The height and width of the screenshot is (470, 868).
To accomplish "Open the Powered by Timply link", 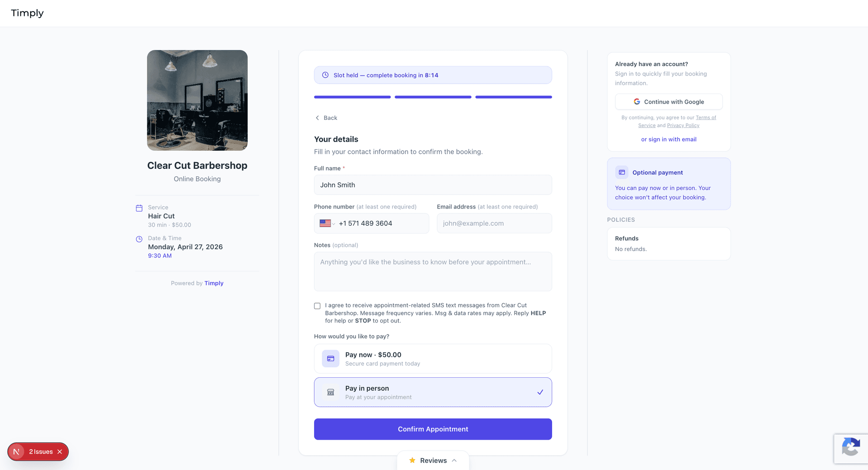I will coord(214,283).
